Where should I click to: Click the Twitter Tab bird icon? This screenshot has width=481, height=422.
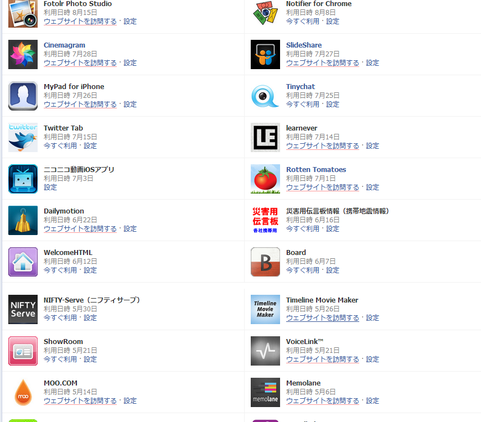coord(23,137)
